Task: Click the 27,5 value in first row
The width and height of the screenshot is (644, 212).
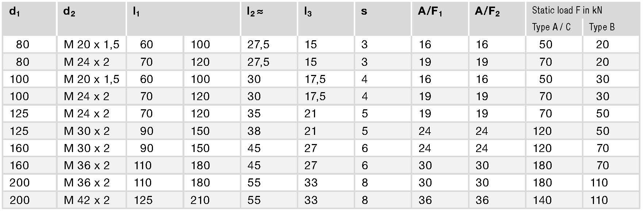Action: [258, 45]
